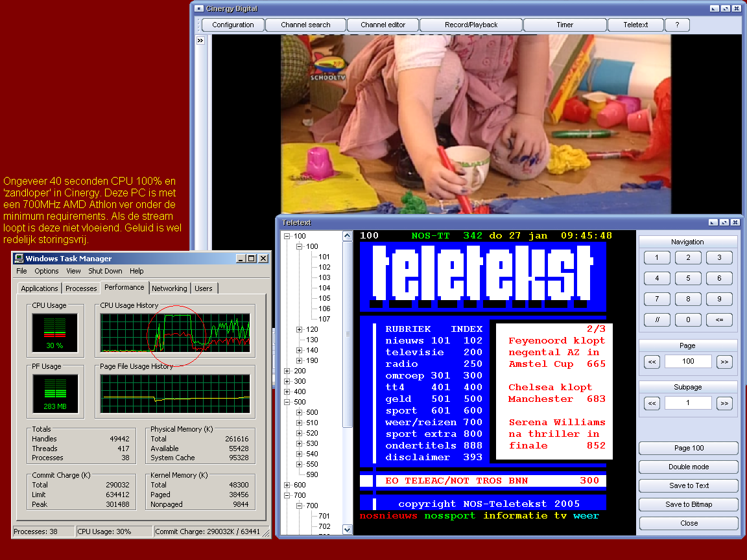Open the Timer settings

coord(565,25)
